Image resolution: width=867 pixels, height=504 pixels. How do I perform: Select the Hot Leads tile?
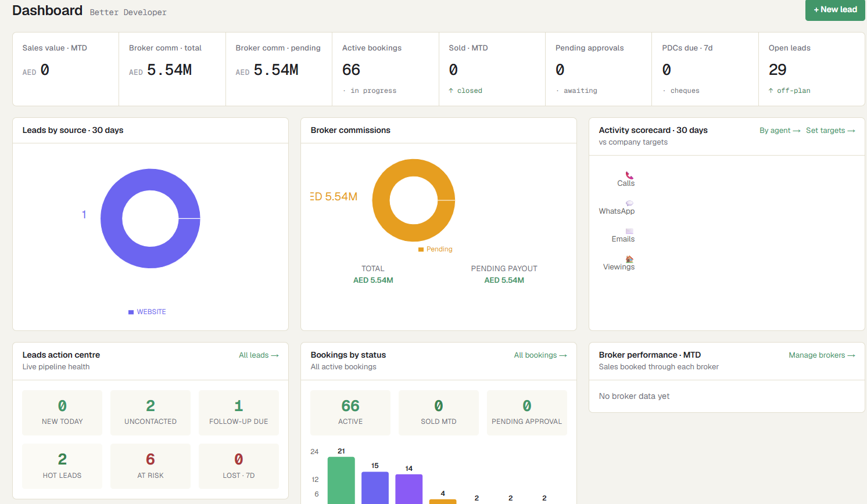[x=62, y=466]
